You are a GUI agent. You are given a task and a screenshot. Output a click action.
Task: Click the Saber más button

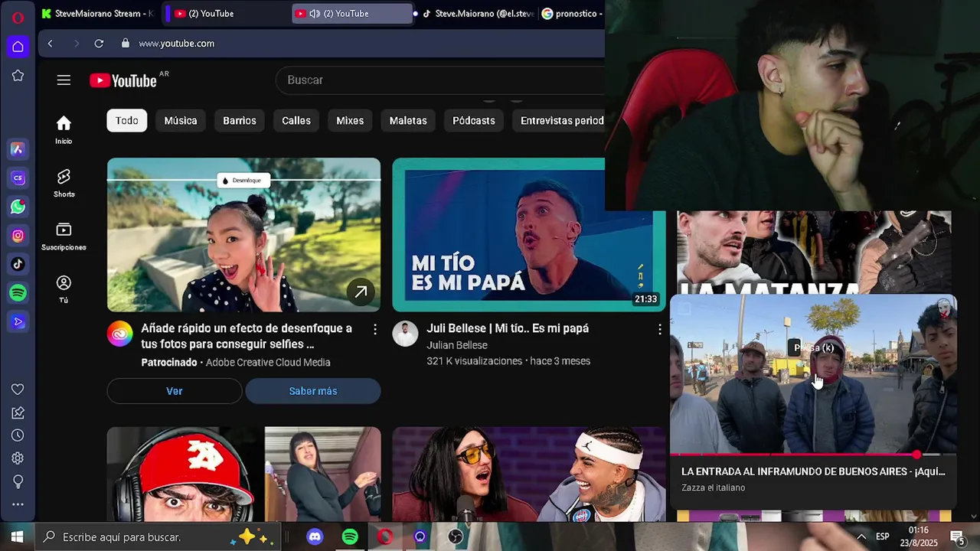[x=313, y=391]
